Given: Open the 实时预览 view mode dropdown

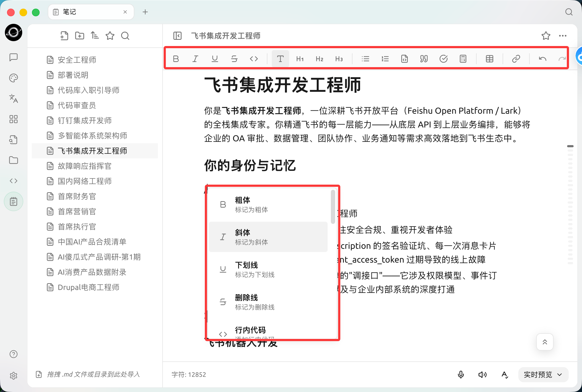Looking at the screenshot, I should click(543, 374).
